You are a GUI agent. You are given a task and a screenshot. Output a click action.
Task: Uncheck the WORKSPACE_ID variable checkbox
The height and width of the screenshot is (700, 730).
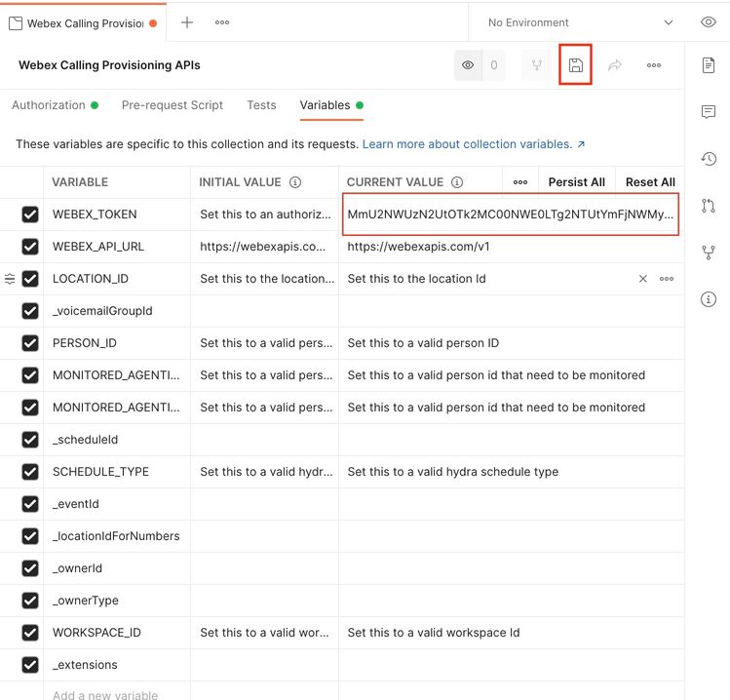click(x=30, y=633)
